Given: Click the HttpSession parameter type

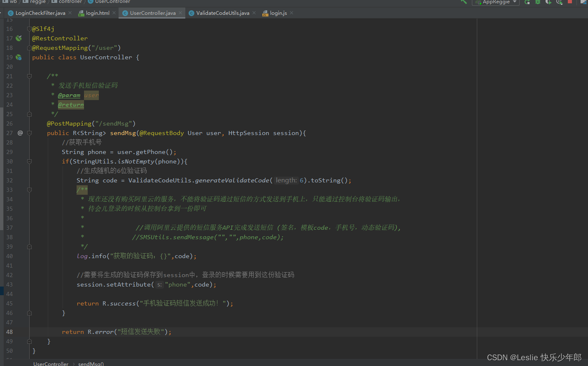Looking at the screenshot, I should pyautogui.click(x=249, y=133).
